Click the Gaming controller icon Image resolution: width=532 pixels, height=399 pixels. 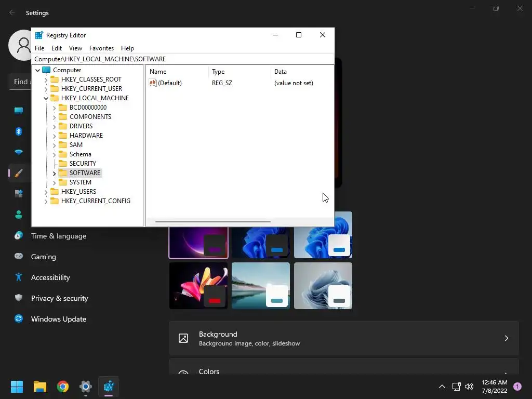pyautogui.click(x=19, y=256)
